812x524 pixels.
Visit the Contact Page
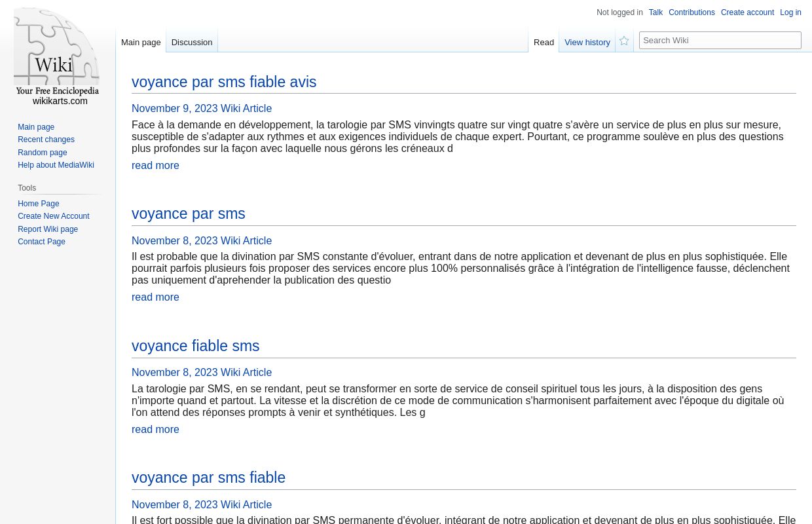pyautogui.click(x=41, y=242)
